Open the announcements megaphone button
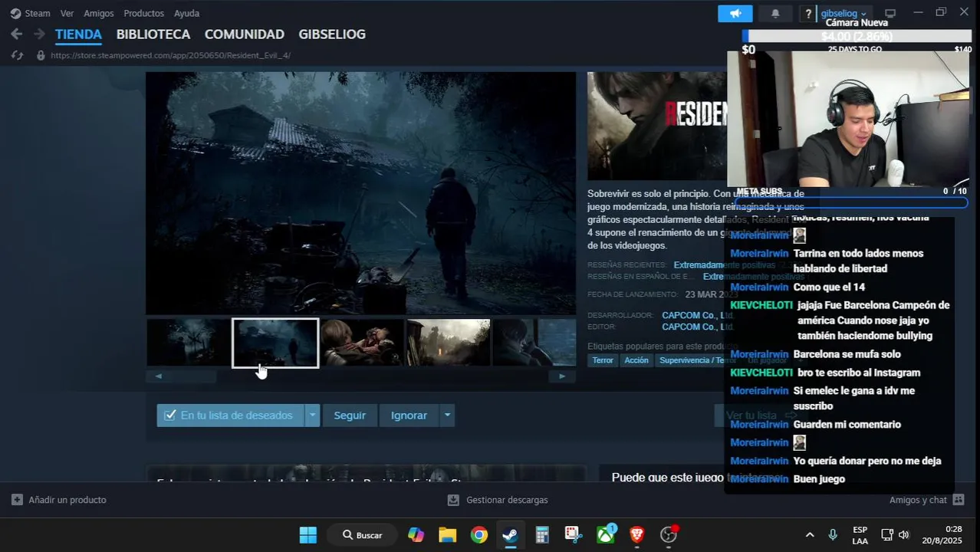Screen dimensions: 980x552 735,14
